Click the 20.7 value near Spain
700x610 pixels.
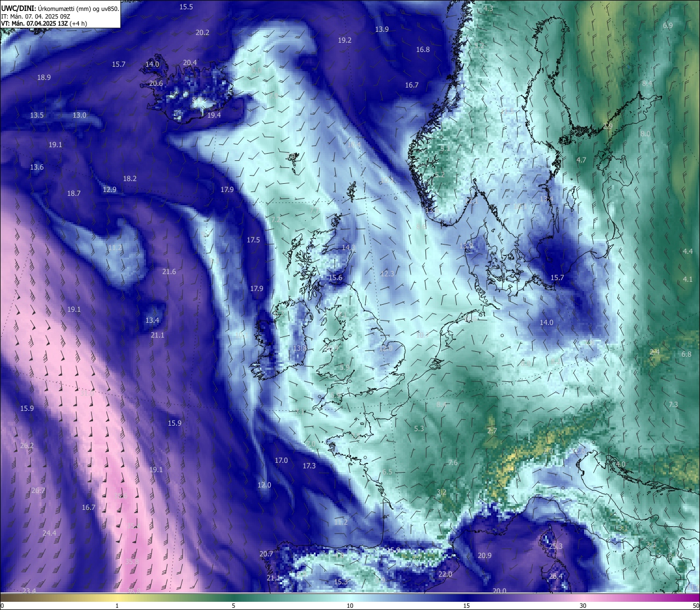coord(266,554)
